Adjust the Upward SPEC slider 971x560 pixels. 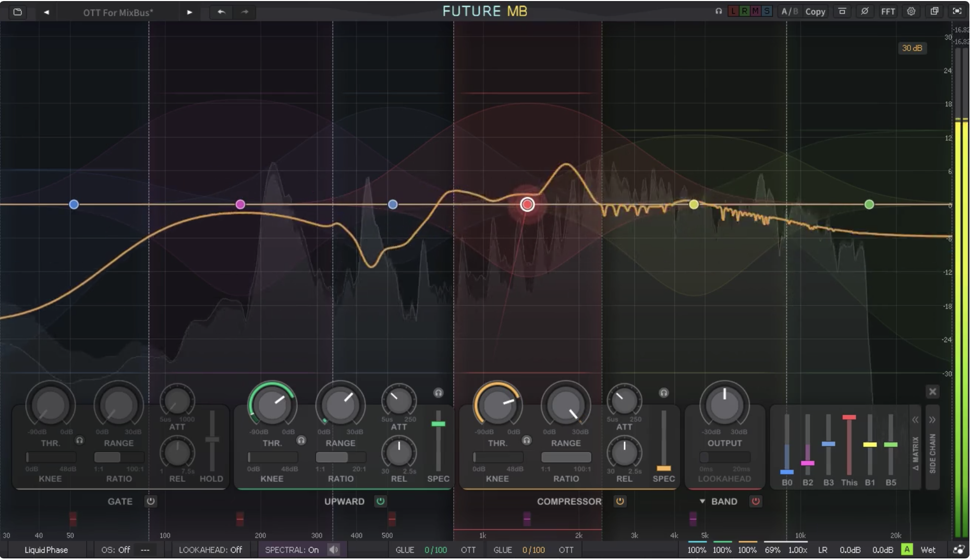click(x=439, y=441)
